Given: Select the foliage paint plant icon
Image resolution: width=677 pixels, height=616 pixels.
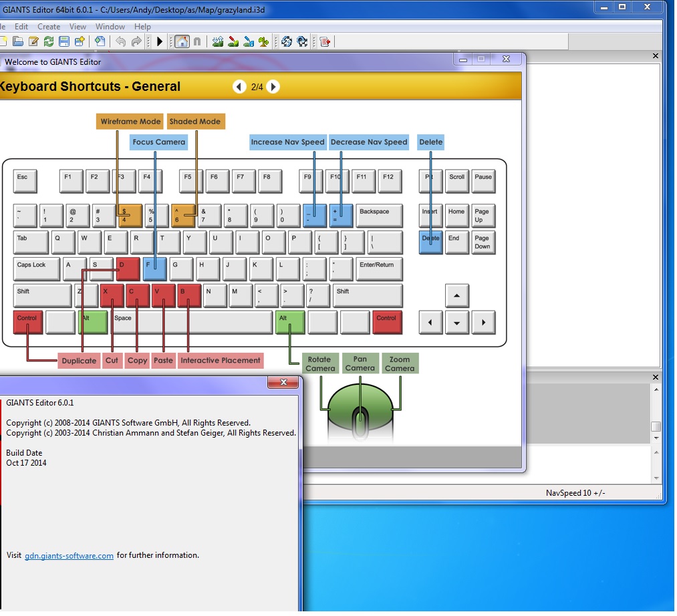Looking at the screenshot, I should (264, 41).
